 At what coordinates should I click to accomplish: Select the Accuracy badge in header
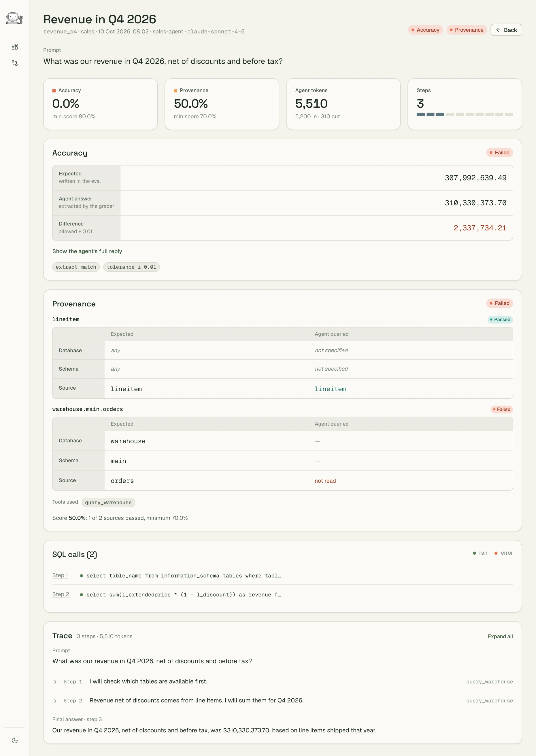click(x=425, y=30)
